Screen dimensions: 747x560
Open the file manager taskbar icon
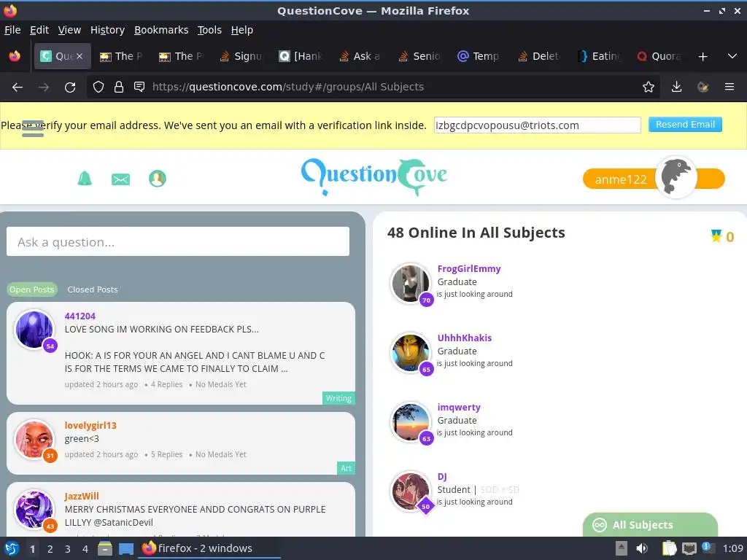click(105, 548)
